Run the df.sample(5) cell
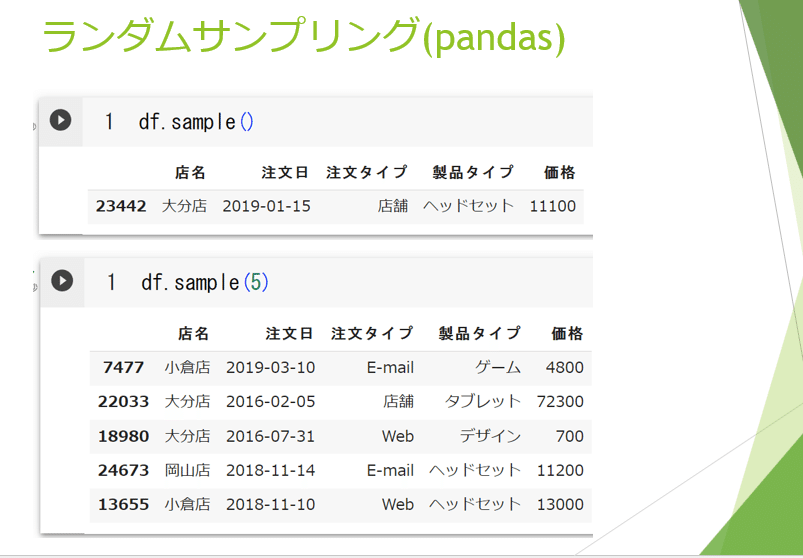Screen dimensions: 803x558 point(62,281)
